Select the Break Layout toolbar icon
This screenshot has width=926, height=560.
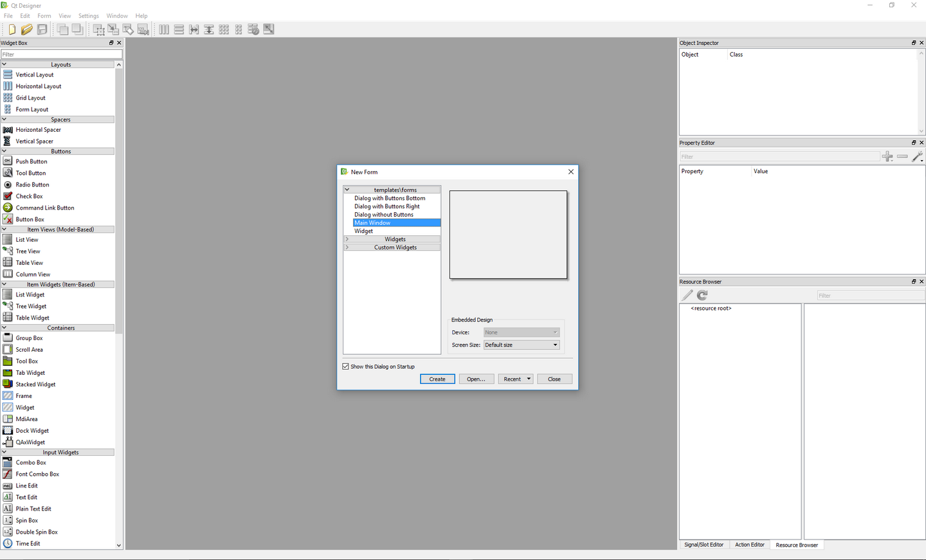click(253, 29)
